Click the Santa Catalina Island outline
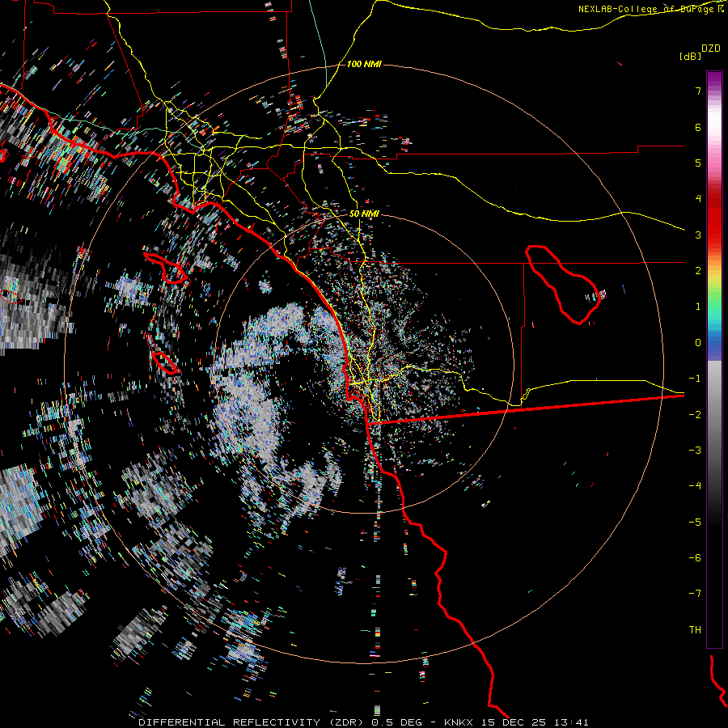This screenshot has height=728, width=728. pos(167,268)
